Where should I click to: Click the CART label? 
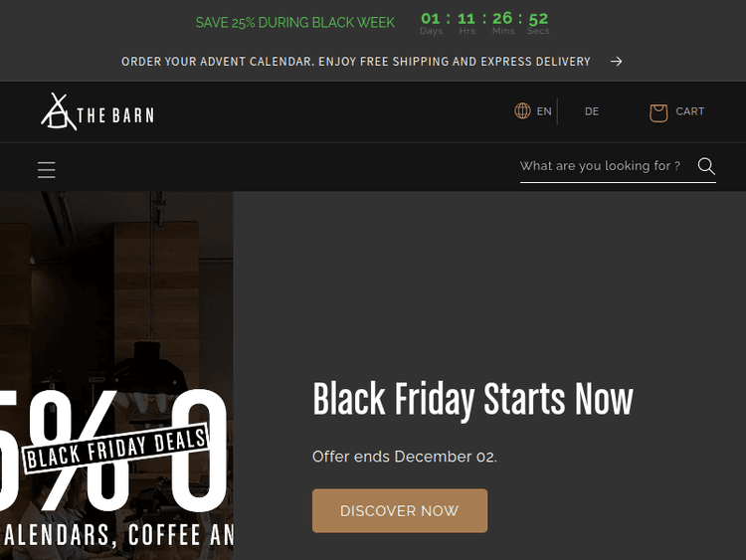(x=690, y=111)
